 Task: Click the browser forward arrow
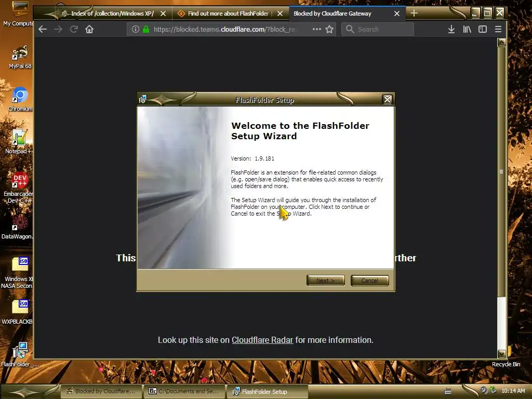tap(58, 29)
